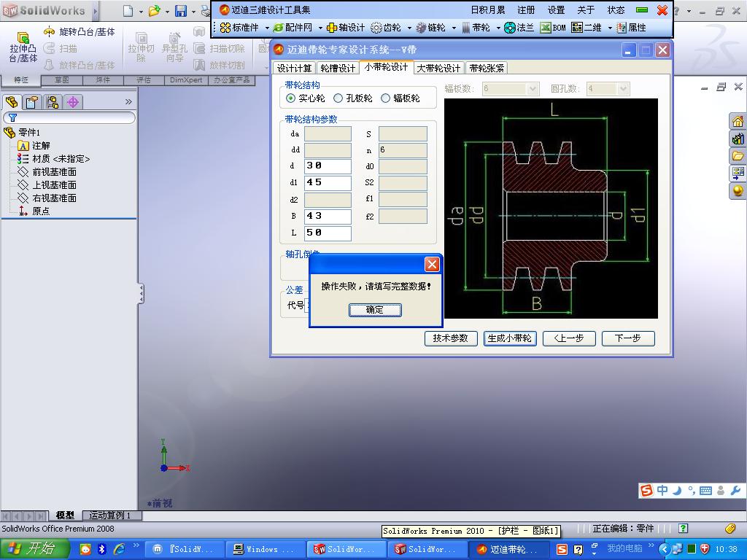
Task: Open the ConfigurationManager tab icon
Action: (x=53, y=102)
